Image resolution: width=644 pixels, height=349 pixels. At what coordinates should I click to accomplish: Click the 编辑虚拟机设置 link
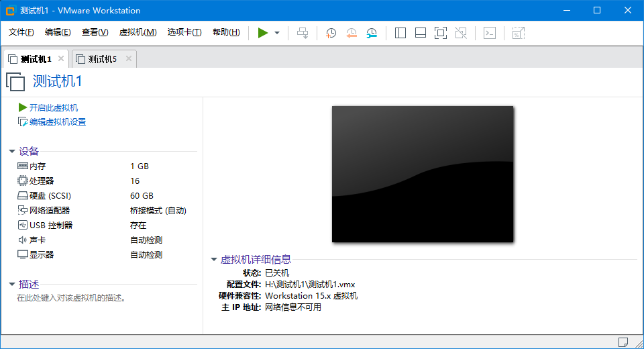(x=58, y=122)
